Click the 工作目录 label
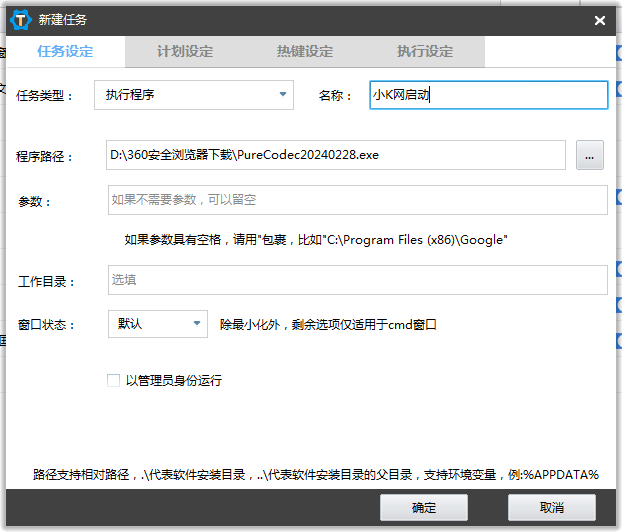The image size is (622, 532). [x=46, y=282]
